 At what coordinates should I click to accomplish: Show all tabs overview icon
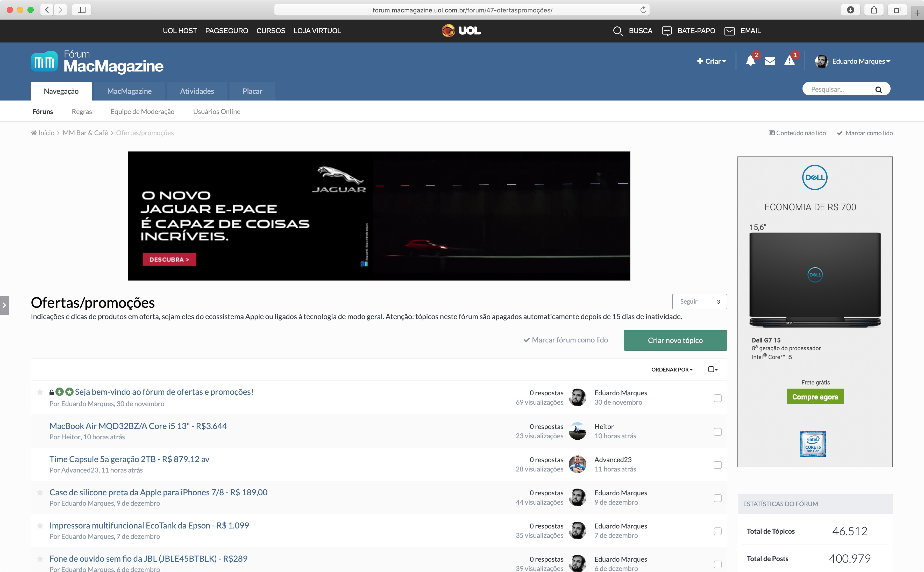(x=897, y=10)
